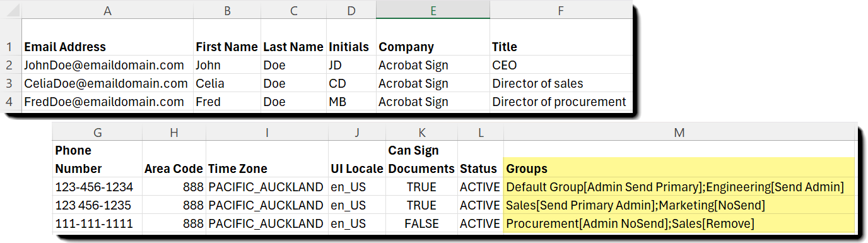
Task: Select cell FredDoe@emaildomain.com
Action: tap(107, 102)
